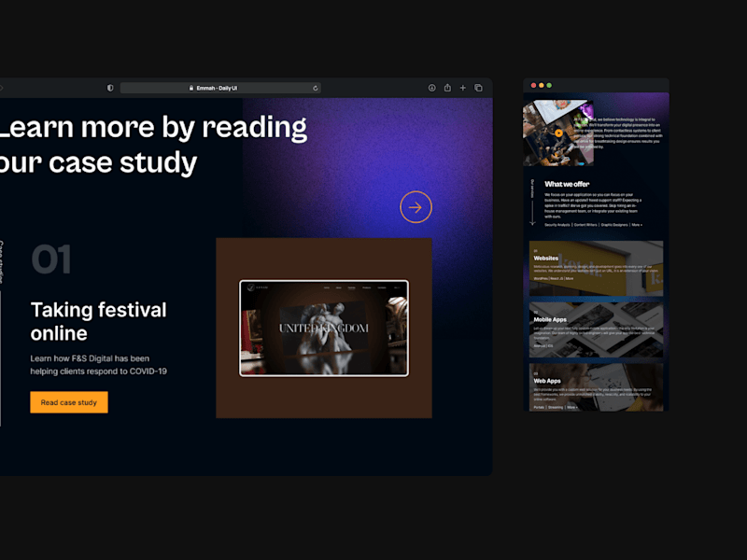This screenshot has height=560, width=747.
Task: Click the What we offer heading
Action: pos(567,184)
